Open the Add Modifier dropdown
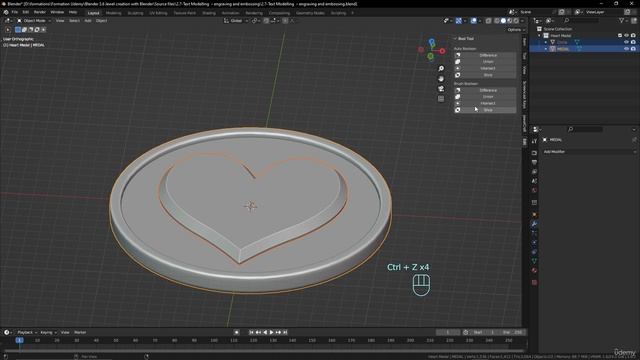Image resolution: width=640 pixels, height=360 pixels. (589, 151)
